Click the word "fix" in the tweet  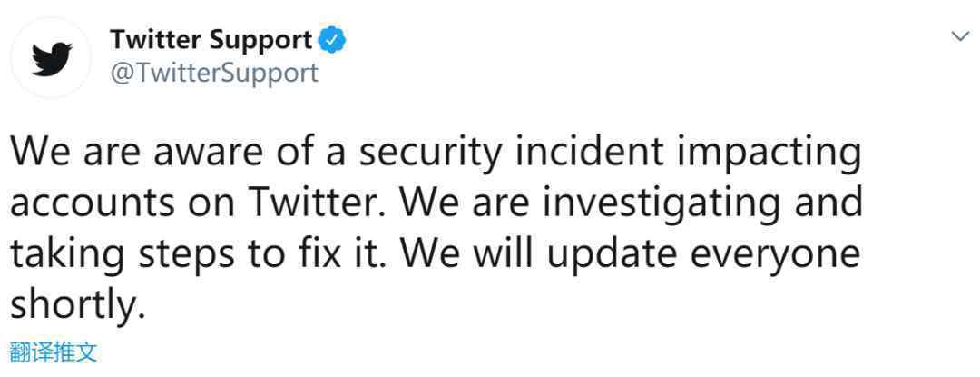(334, 255)
